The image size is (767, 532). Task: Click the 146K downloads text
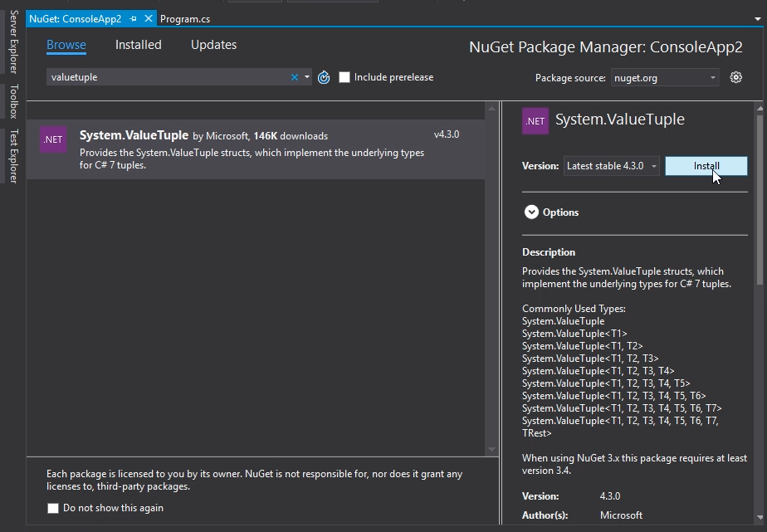[x=291, y=136]
